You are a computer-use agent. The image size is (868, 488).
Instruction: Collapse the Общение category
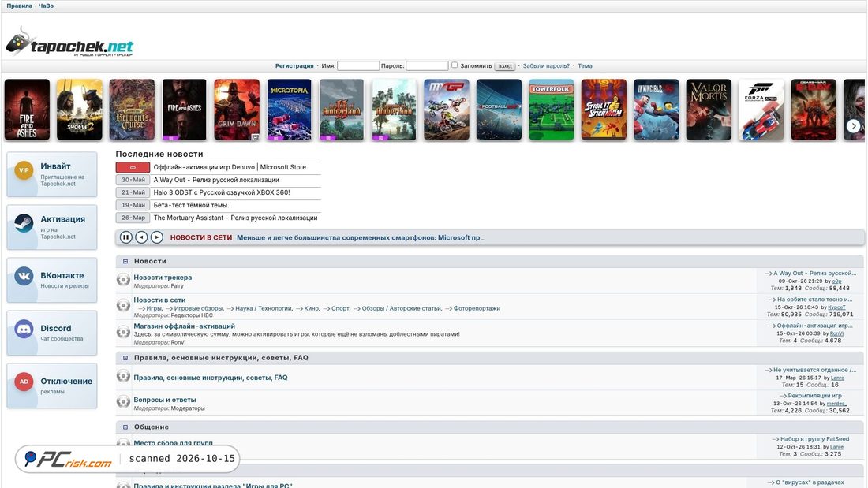(125, 427)
